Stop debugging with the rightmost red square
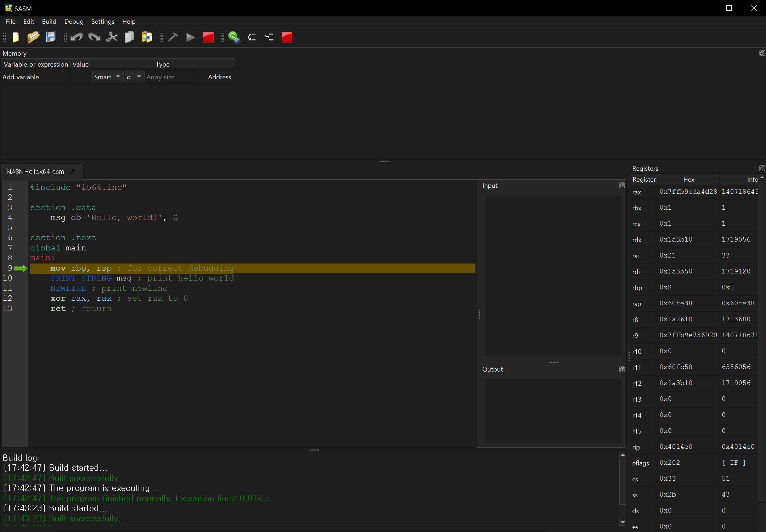The width and height of the screenshot is (766, 532). (287, 37)
